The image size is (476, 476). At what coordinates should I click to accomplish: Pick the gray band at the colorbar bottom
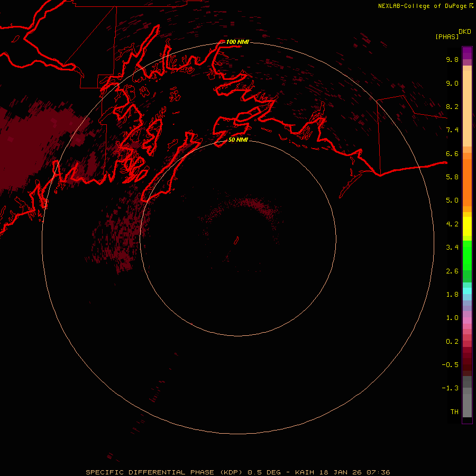(467, 406)
